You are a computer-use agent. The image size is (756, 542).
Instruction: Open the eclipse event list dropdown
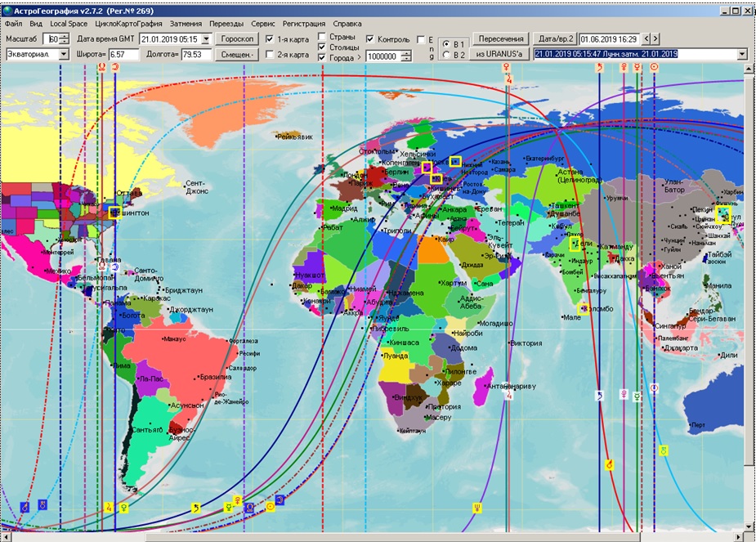pos(741,54)
